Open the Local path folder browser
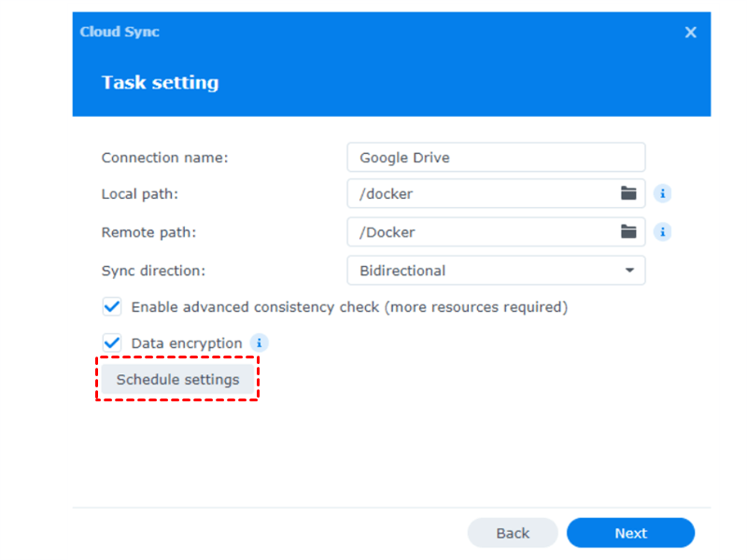 (628, 194)
